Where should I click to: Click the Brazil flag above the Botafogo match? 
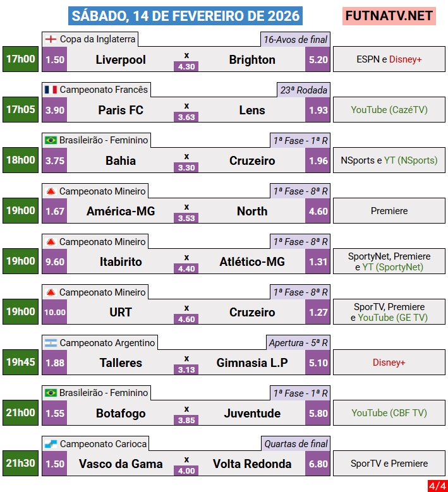(x=51, y=393)
